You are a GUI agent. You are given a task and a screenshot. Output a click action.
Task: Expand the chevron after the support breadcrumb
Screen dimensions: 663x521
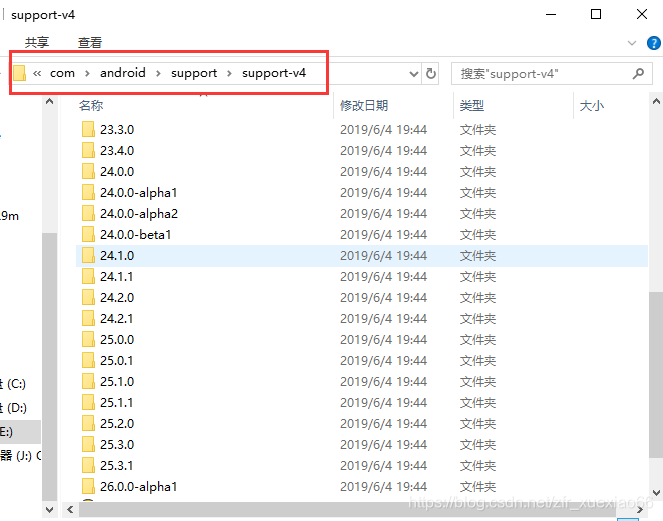pyautogui.click(x=229, y=74)
